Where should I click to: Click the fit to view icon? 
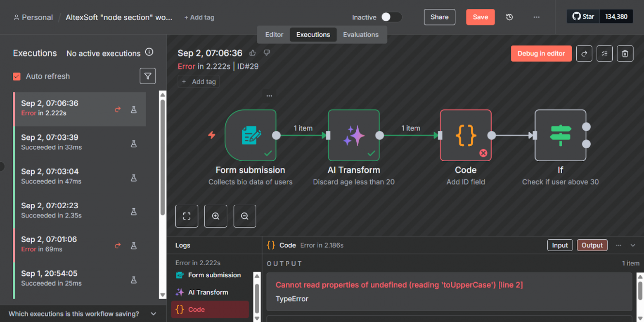(x=187, y=216)
